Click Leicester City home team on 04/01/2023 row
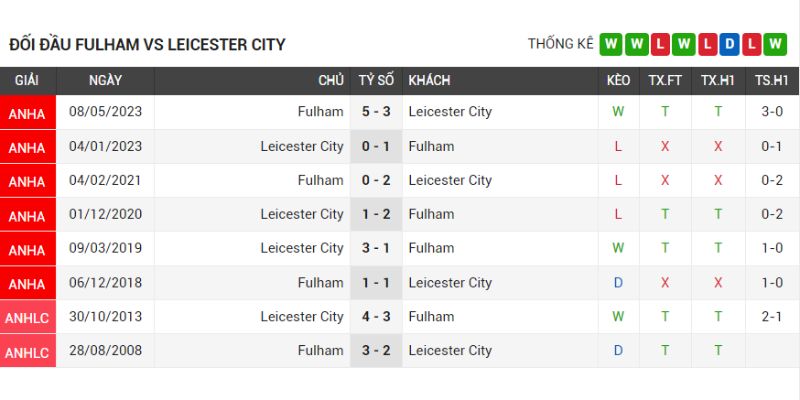The image size is (800, 400). (x=301, y=146)
